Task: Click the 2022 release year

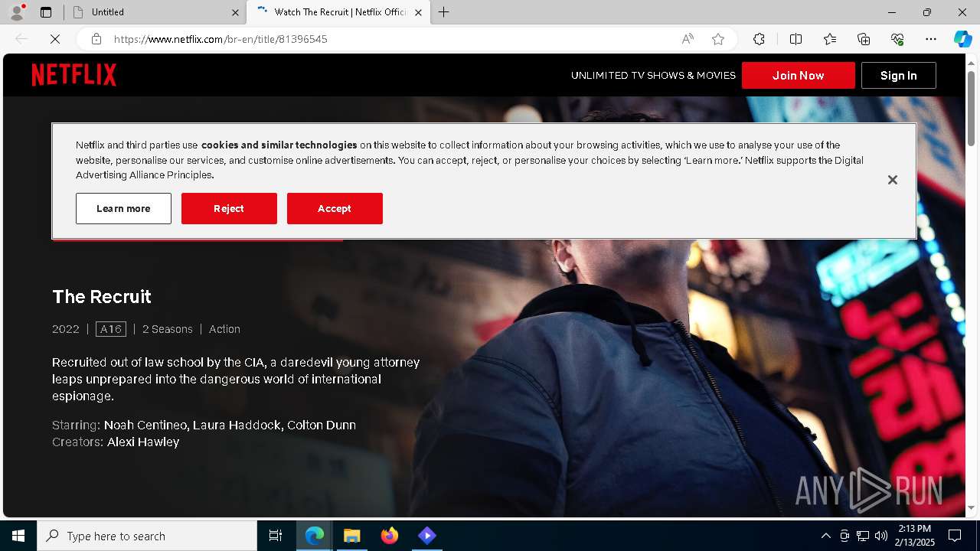Action: point(66,329)
